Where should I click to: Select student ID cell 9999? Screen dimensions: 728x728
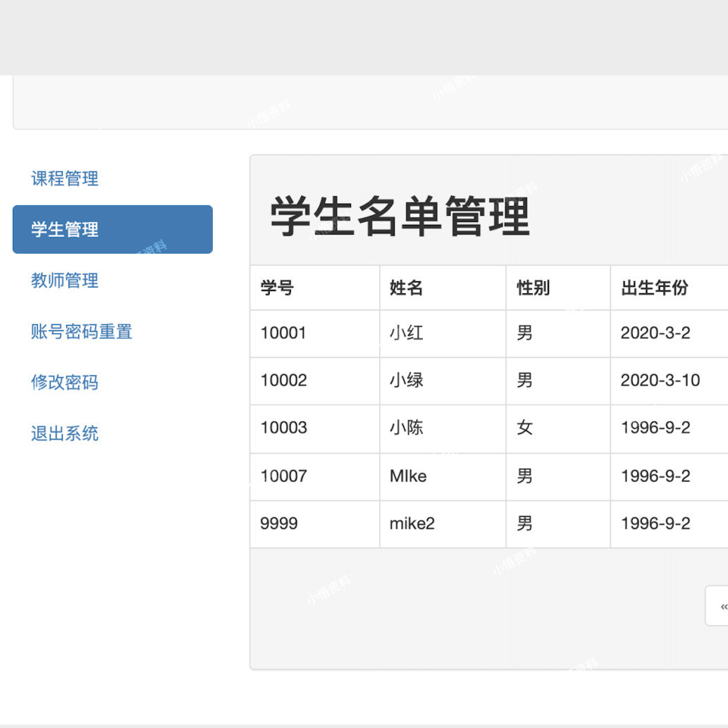click(315, 524)
